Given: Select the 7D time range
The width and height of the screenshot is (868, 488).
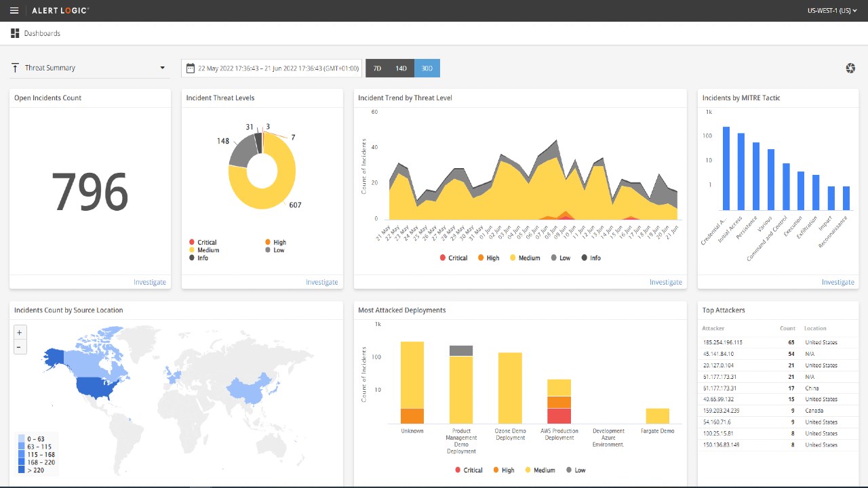Looking at the screenshot, I should pyautogui.click(x=378, y=68).
